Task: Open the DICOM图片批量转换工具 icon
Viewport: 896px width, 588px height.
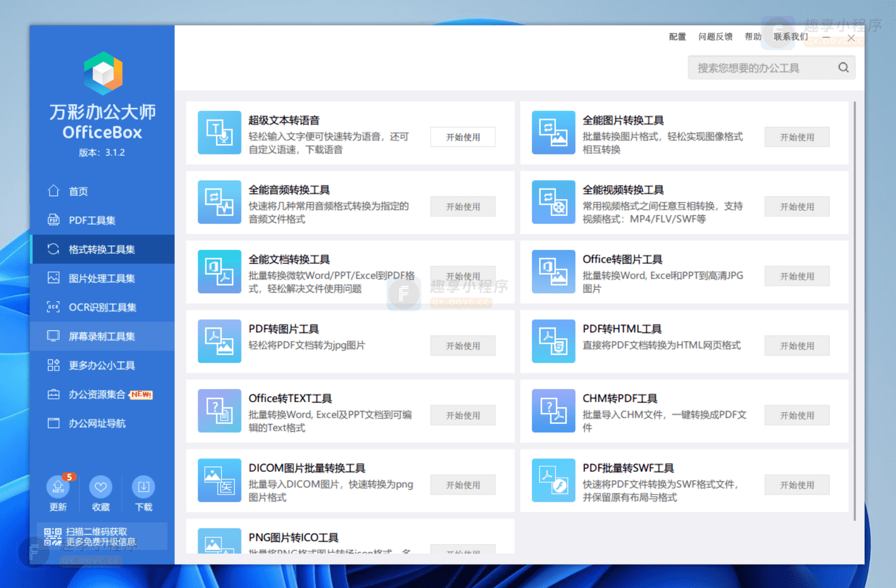Action: pyautogui.click(x=219, y=480)
